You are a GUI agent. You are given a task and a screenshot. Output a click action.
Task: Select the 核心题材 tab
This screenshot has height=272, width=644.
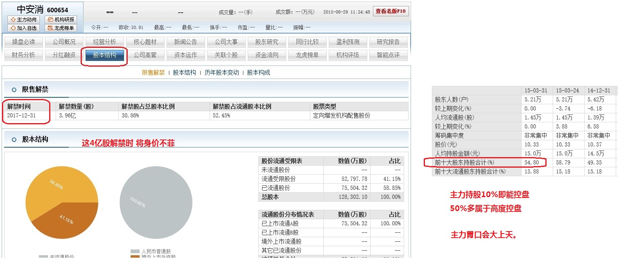pos(145,42)
